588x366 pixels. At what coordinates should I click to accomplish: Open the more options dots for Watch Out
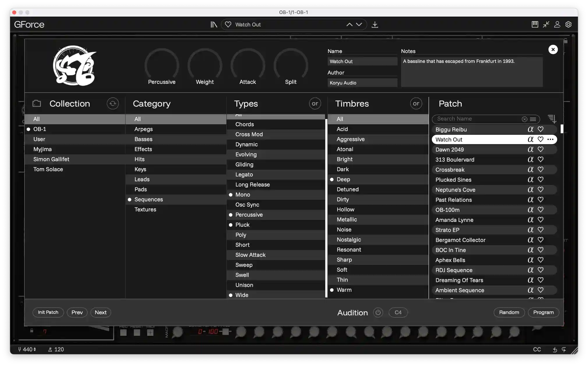click(x=550, y=139)
